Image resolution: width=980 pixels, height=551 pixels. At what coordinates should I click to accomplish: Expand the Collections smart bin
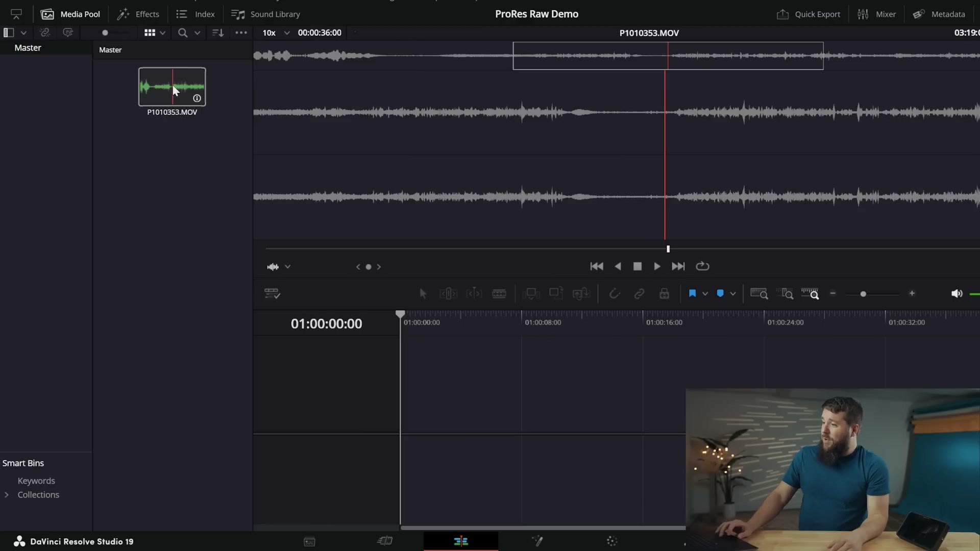click(7, 494)
